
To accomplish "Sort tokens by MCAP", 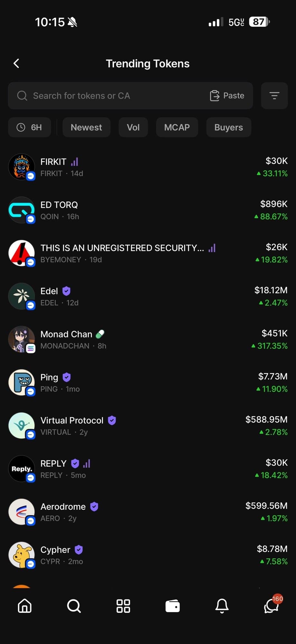I will 177,128.
